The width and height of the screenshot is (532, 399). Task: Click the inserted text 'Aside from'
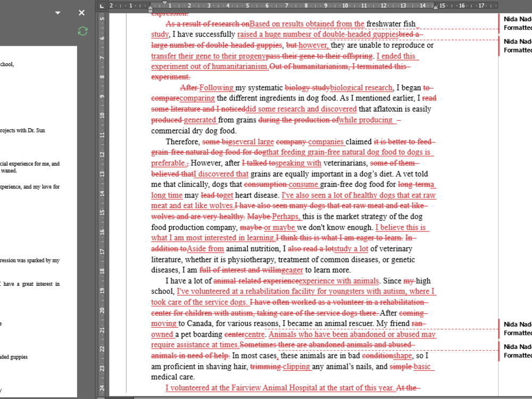coord(205,248)
